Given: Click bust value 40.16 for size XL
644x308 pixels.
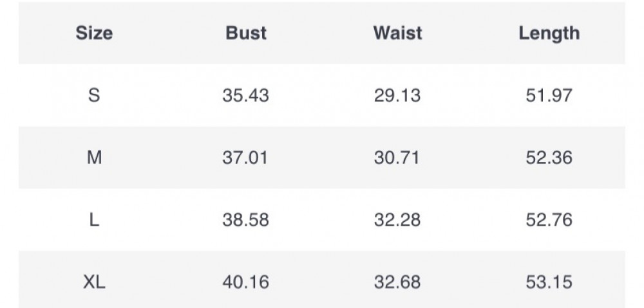Looking at the screenshot, I should point(246,282).
